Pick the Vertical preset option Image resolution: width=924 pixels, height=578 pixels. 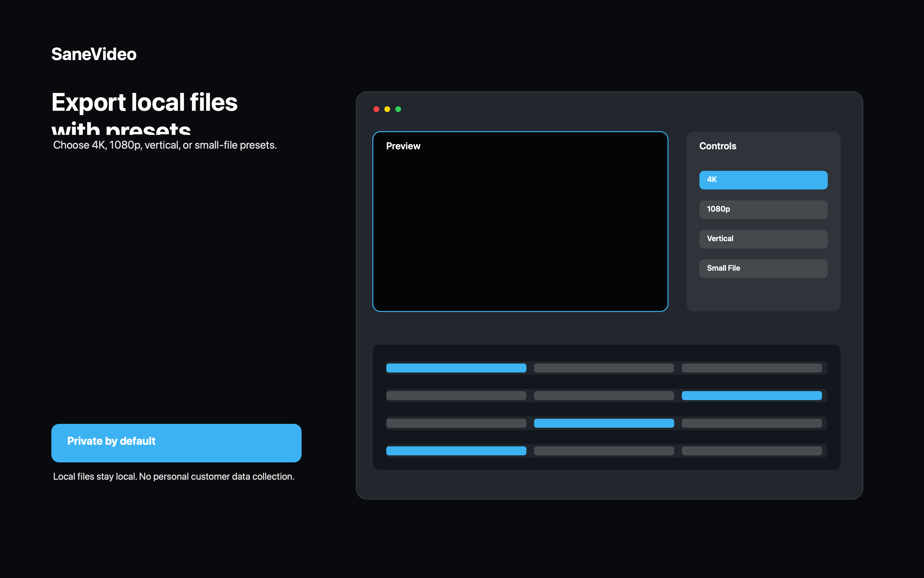763,239
